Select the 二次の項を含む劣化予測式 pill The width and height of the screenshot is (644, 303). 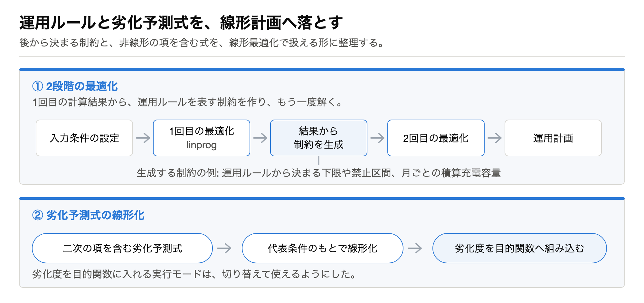point(122,248)
